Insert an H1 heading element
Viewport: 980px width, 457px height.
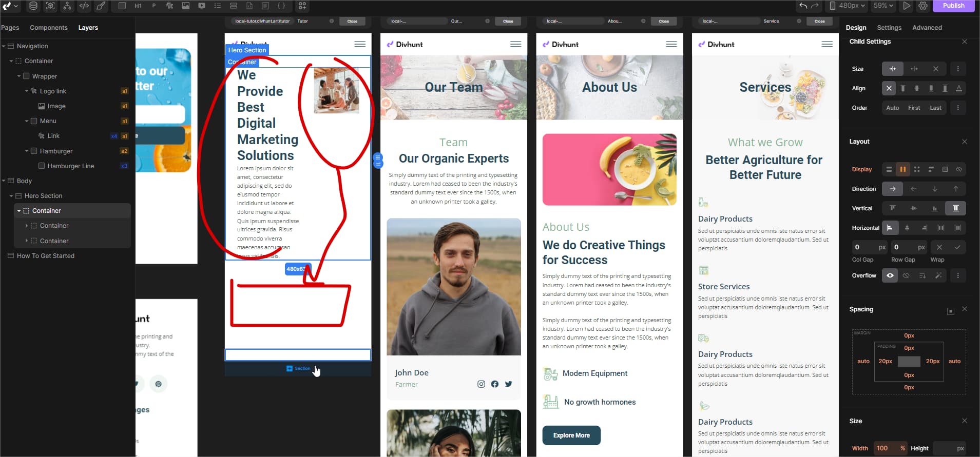(x=138, y=6)
